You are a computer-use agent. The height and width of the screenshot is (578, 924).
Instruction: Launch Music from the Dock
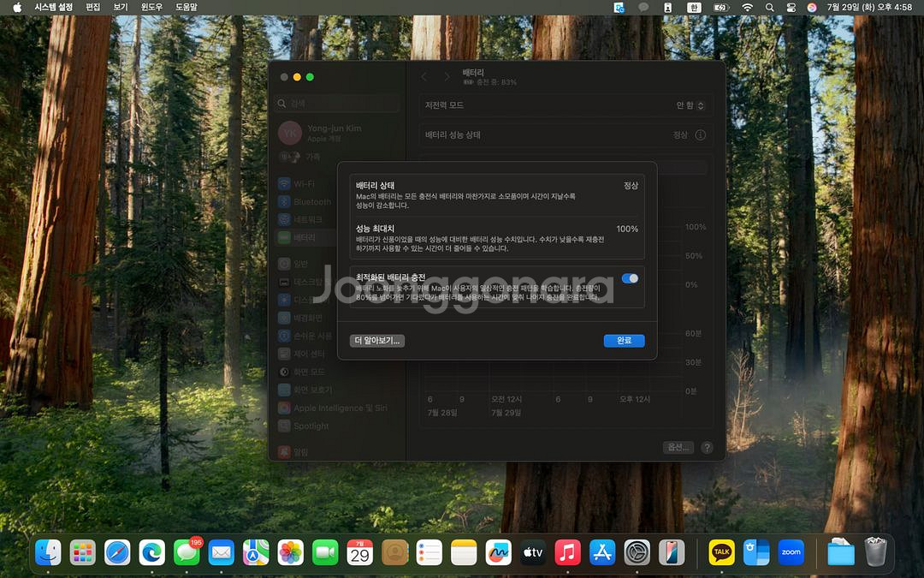pyautogui.click(x=568, y=552)
